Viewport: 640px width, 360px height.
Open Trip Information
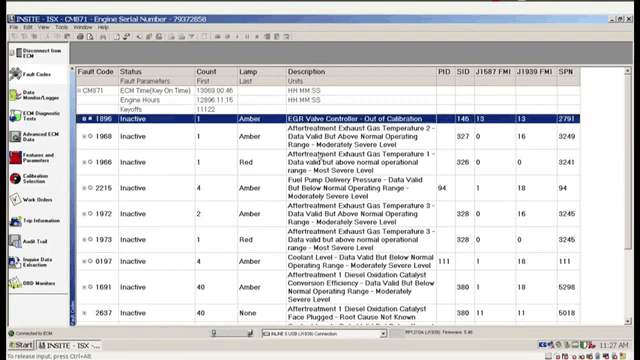(35, 220)
